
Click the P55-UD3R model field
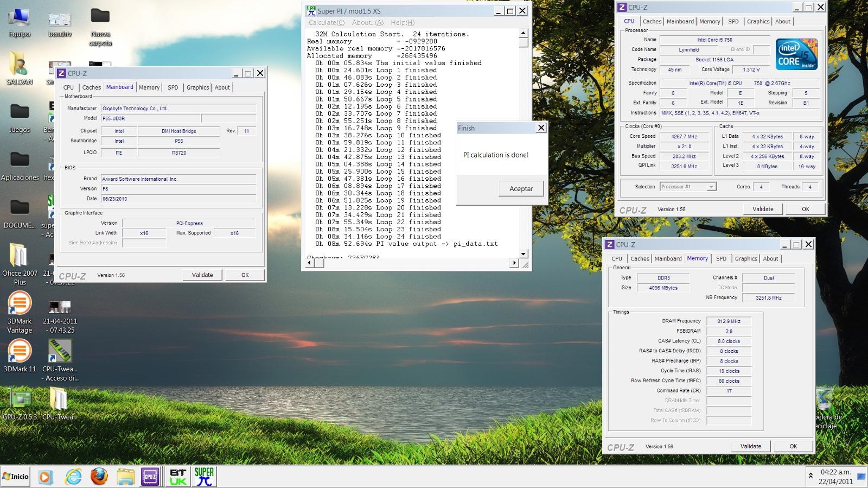tap(151, 118)
